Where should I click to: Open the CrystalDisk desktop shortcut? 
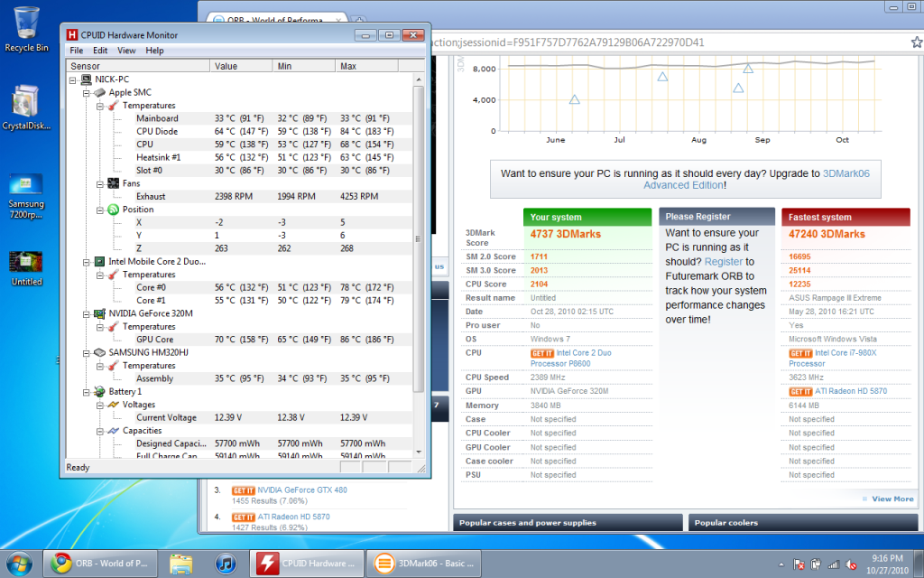26,107
